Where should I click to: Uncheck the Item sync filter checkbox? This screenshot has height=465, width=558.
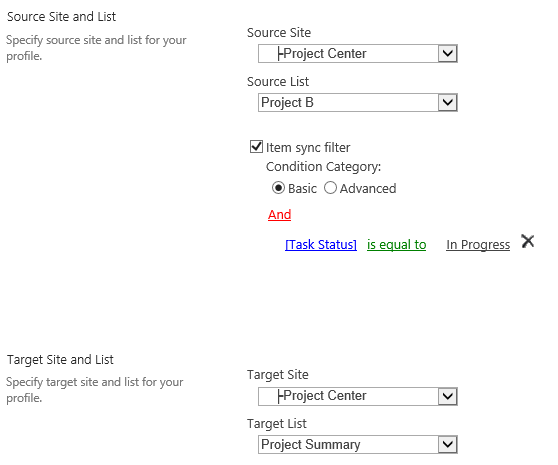(256, 147)
